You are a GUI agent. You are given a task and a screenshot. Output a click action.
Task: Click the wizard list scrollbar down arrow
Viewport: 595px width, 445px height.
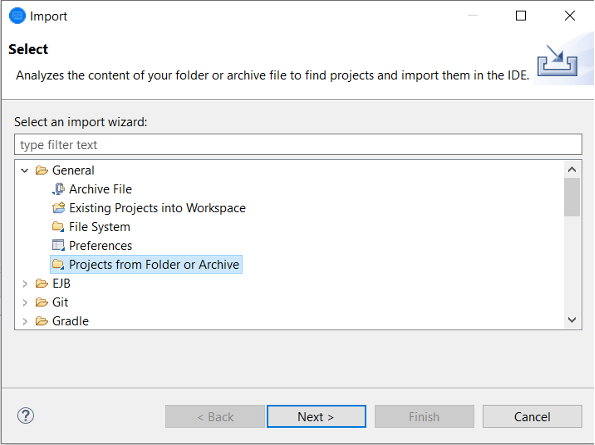[x=572, y=320]
